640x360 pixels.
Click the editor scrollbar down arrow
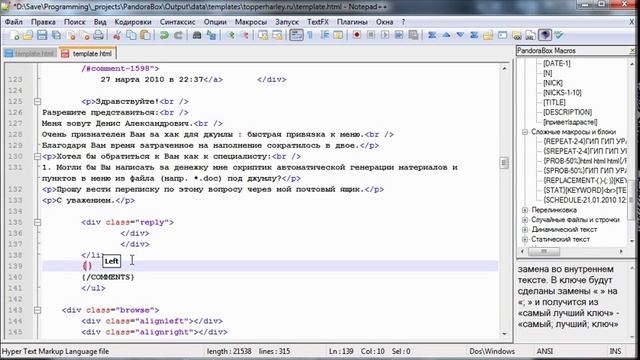tap(504, 334)
